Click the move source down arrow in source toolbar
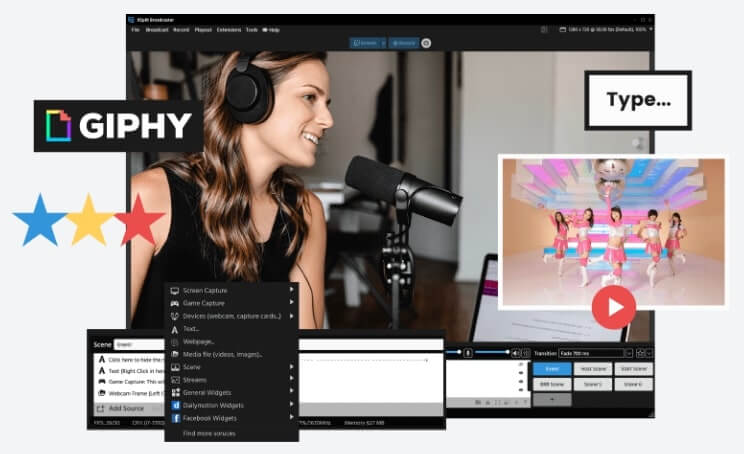 tap(525, 403)
